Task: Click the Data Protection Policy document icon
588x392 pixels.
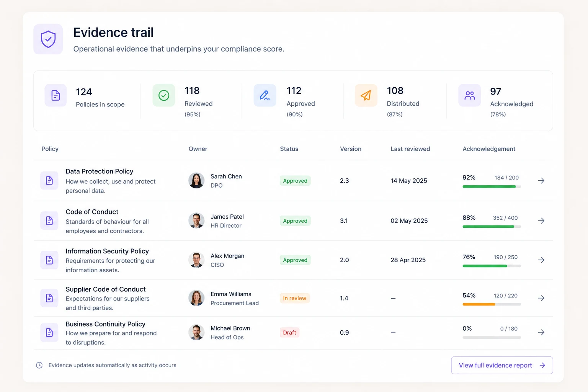Action: [x=49, y=180]
